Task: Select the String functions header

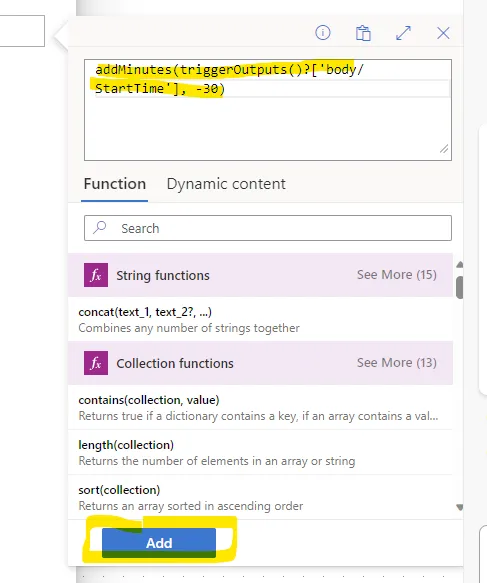Action: point(260,275)
